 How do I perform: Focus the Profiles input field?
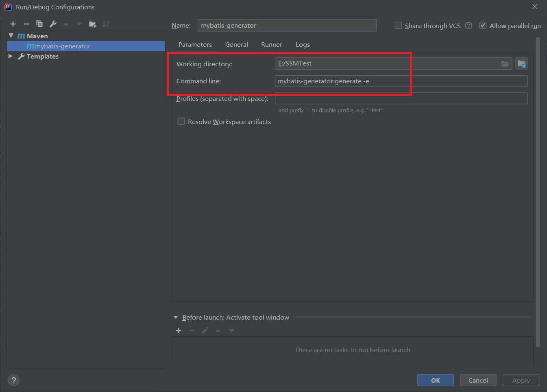tap(401, 98)
